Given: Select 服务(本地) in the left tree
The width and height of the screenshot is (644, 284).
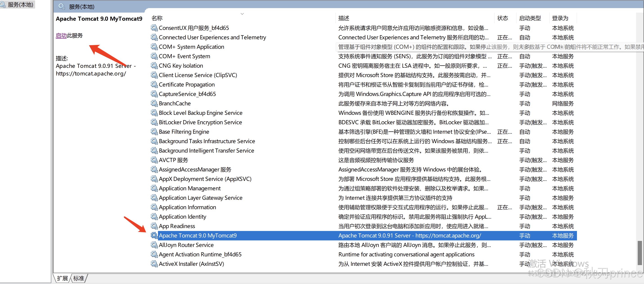Looking at the screenshot, I should pos(20,4).
